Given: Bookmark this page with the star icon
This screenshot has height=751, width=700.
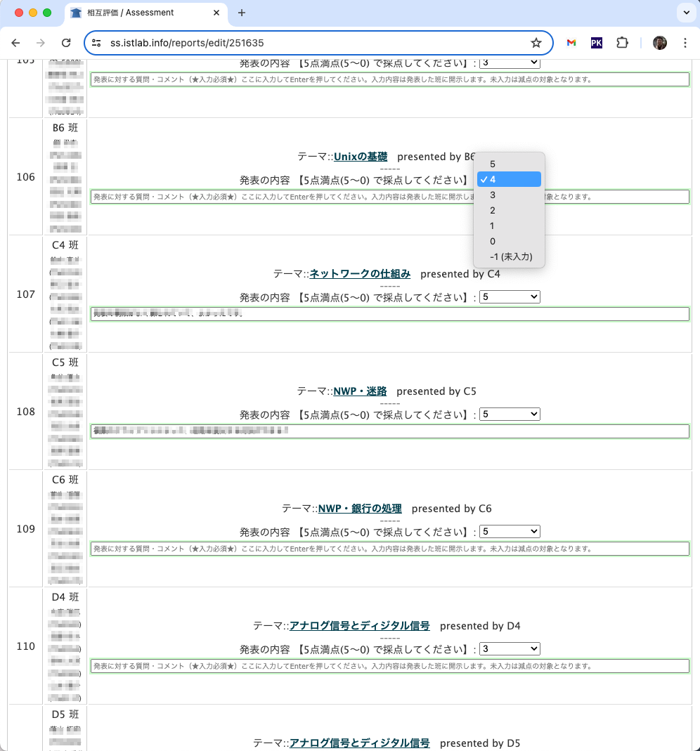Looking at the screenshot, I should tap(536, 43).
